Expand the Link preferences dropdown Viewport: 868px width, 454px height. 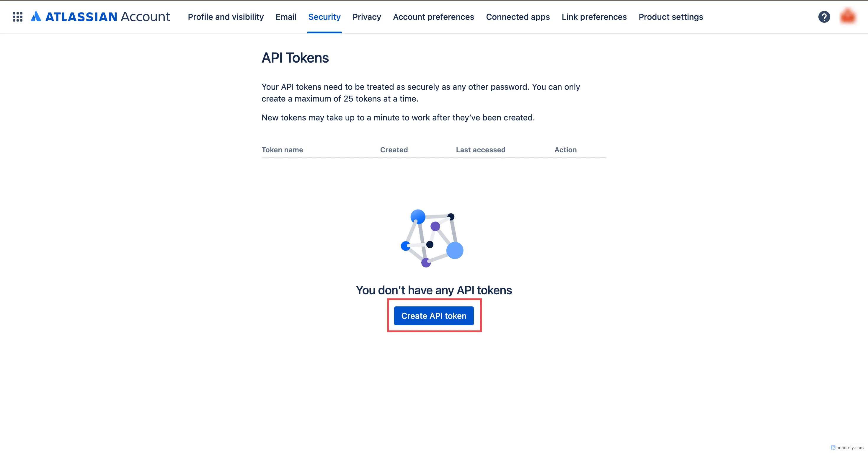coord(594,17)
